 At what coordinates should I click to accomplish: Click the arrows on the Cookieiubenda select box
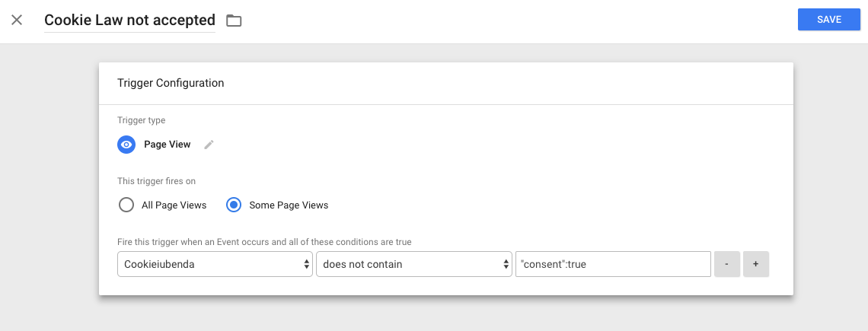click(307, 264)
